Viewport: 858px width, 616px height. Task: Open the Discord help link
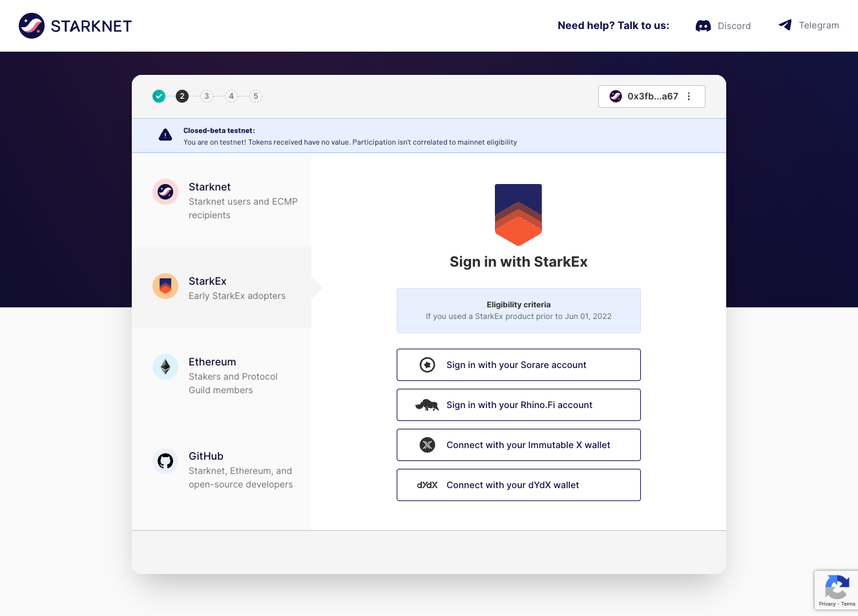tap(723, 26)
